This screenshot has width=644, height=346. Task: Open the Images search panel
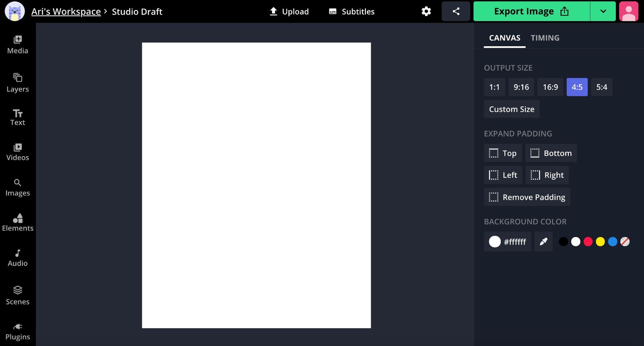click(x=18, y=187)
